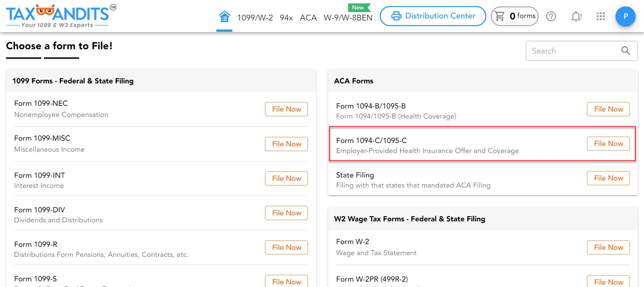644x287 pixels.
Task: Select the Form 1094-B/1095-B title text
Action: 371,106
